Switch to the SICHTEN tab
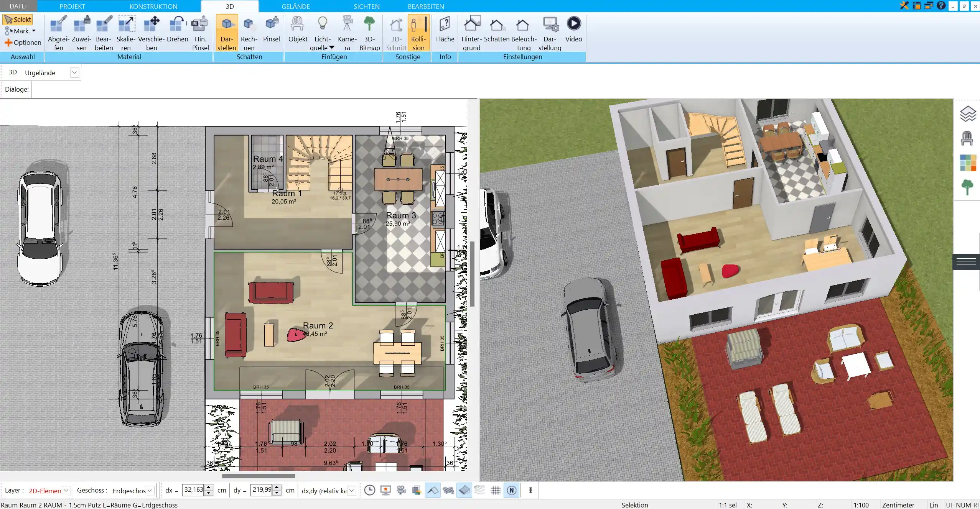 point(366,6)
